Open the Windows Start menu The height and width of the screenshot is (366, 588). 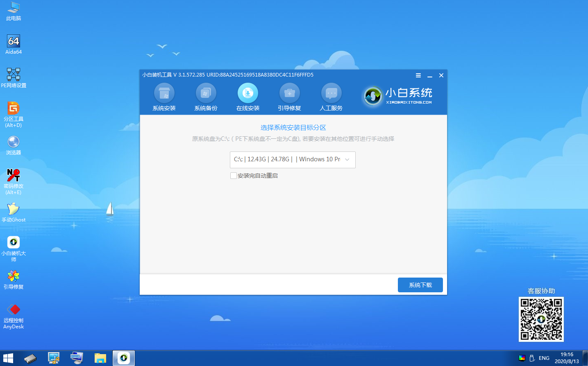pos(7,358)
